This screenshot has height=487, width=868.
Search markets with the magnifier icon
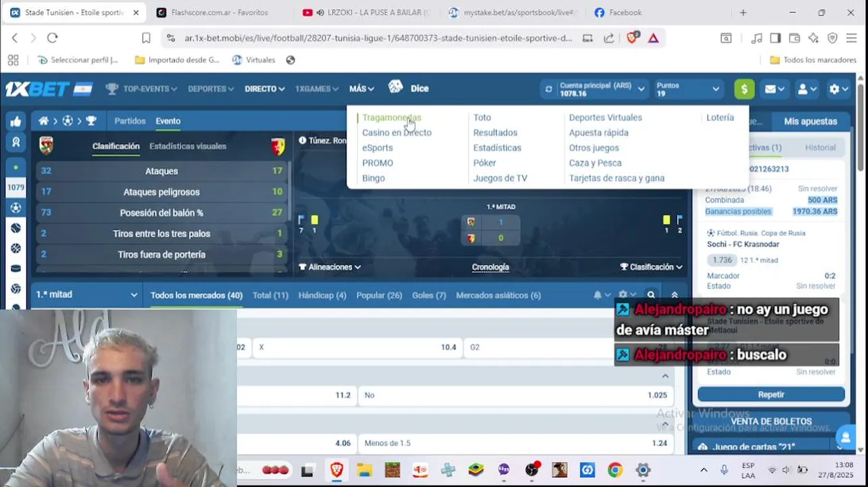pyautogui.click(x=651, y=295)
